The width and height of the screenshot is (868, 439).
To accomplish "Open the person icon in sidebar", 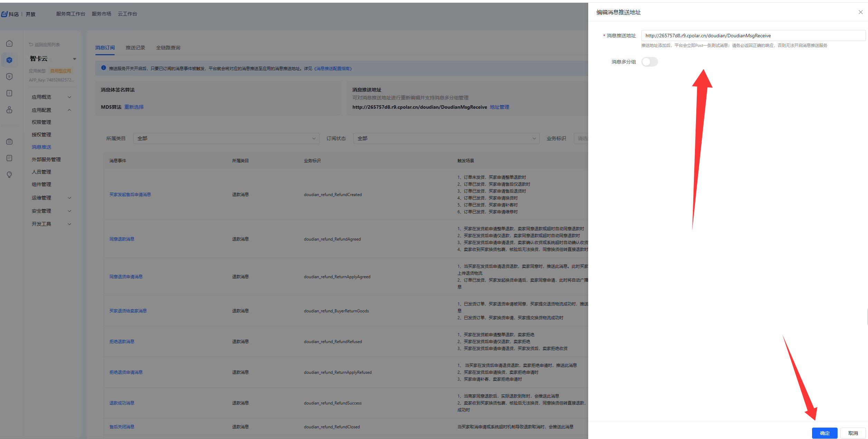I will tap(9, 110).
